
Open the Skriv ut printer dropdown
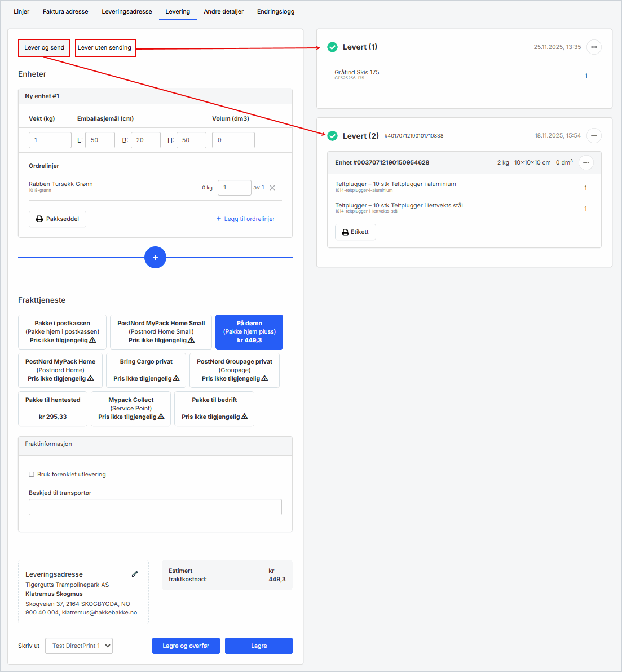coord(79,646)
